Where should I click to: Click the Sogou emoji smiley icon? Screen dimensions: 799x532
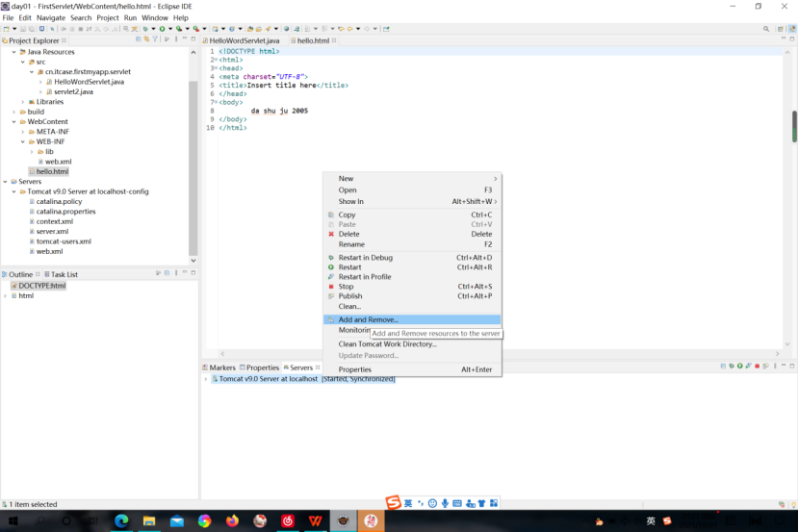pos(432,503)
